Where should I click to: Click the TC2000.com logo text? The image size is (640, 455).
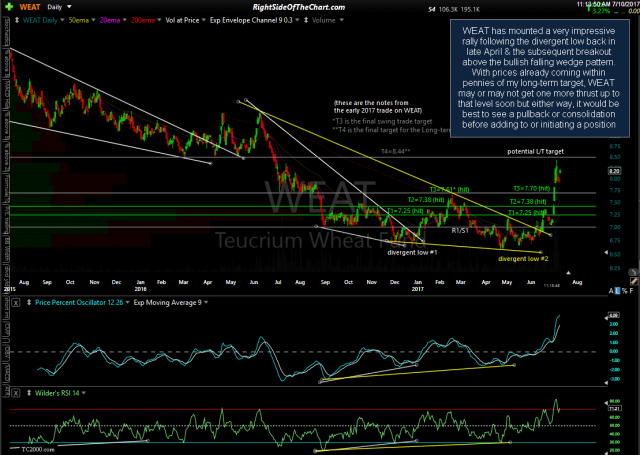point(38,449)
